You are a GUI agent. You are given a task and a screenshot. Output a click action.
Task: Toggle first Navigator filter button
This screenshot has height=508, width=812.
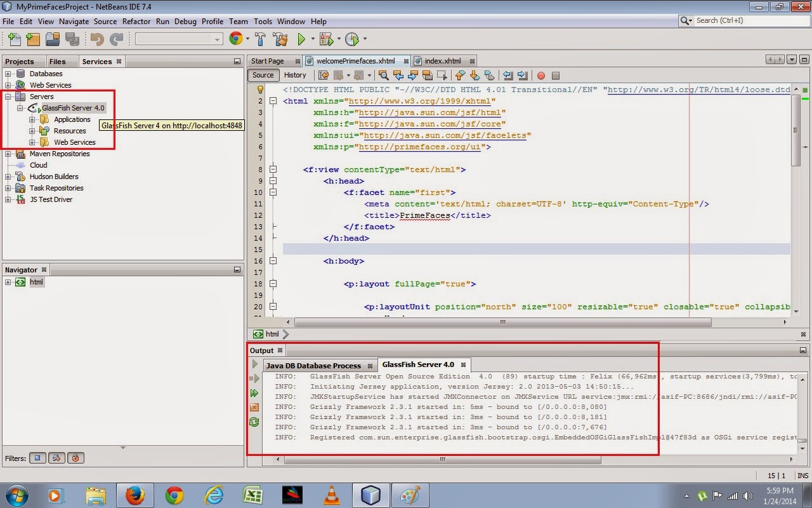coord(37,458)
